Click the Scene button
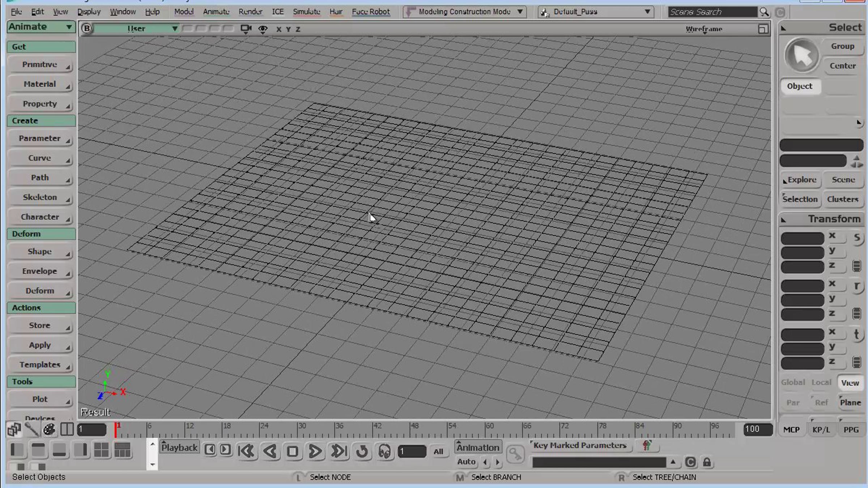Screen dimensions: 868x488 [843, 180]
